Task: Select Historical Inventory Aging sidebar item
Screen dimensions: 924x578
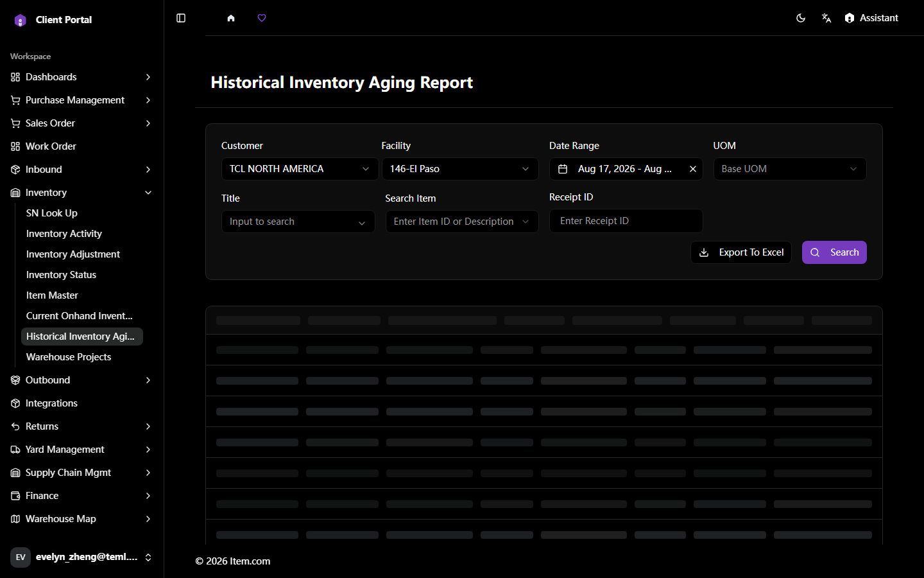Action: click(82, 337)
